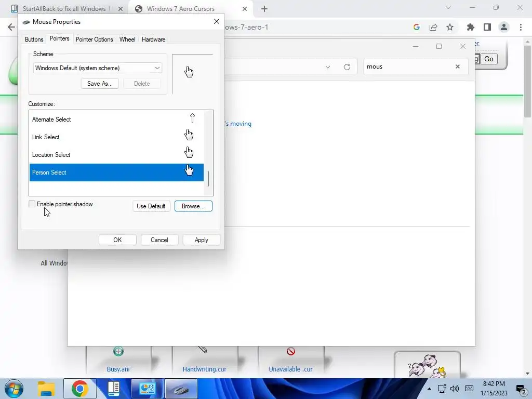Open the Chrome three-dot menu
Viewport: 532px width, 399px height.
521,27
